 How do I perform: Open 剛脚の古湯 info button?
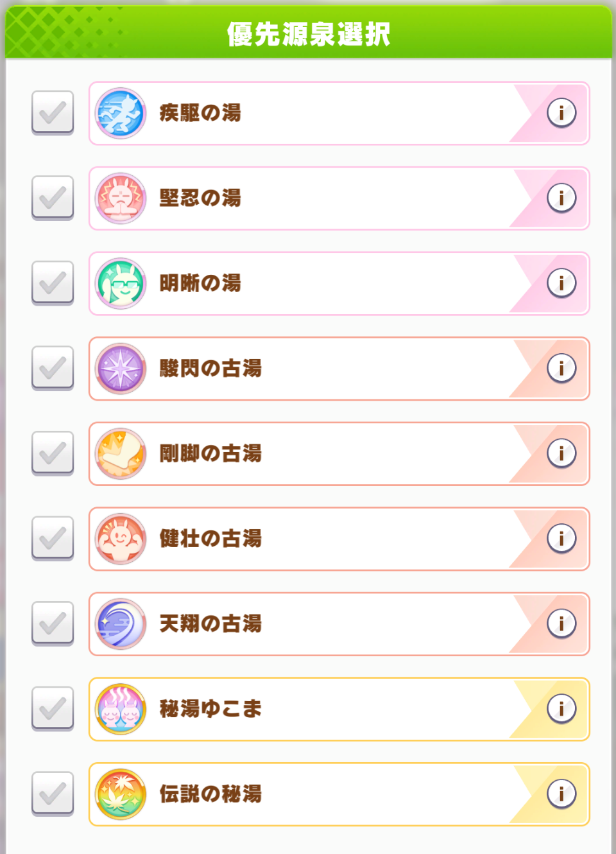pyautogui.click(x=561, y=453)
